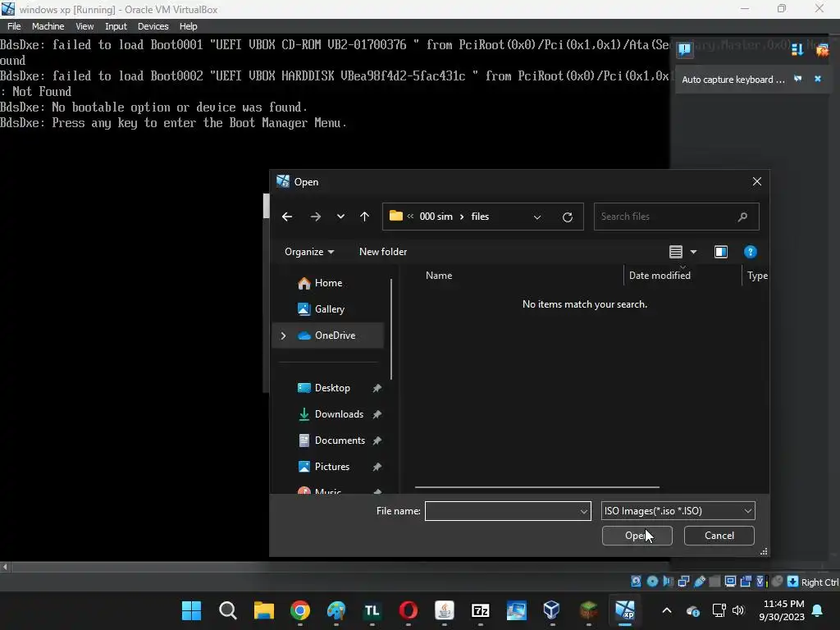Click the optical drive status icon
Viewport: 840px width, 630px height.
click(x=652, y=582)
